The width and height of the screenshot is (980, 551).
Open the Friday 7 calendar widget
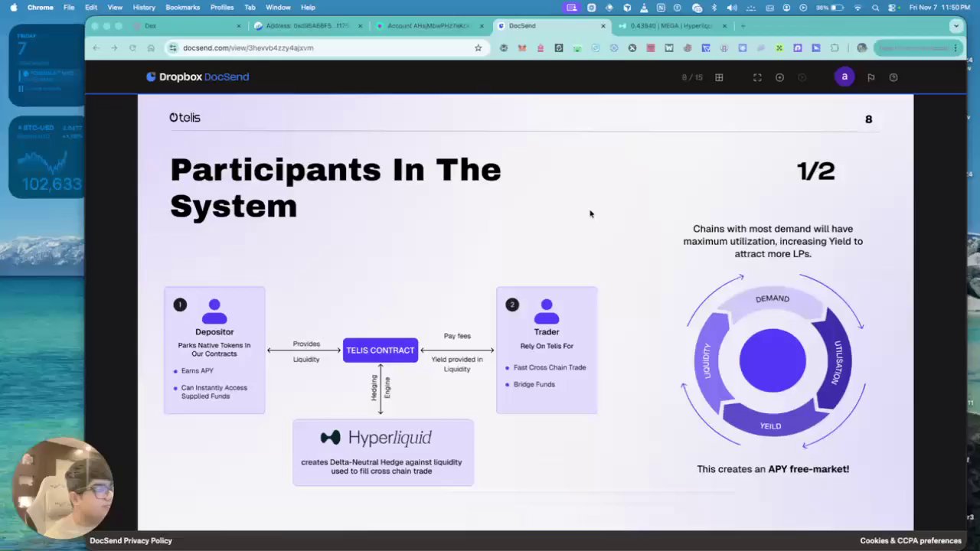[x=47, y=65]
